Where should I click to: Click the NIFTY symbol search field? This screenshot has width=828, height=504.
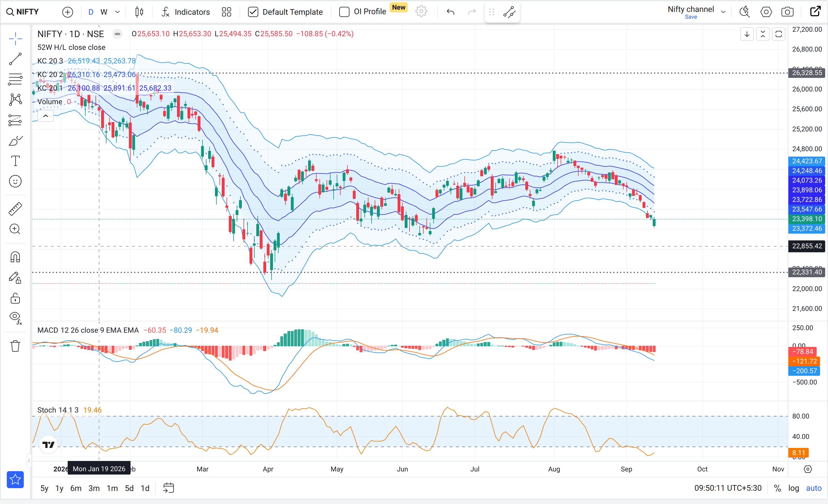click(x=23, y=12)
